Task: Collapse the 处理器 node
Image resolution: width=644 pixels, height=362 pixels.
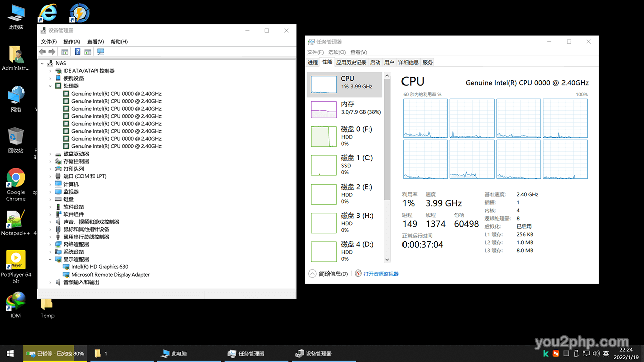Action: (50, 86)
